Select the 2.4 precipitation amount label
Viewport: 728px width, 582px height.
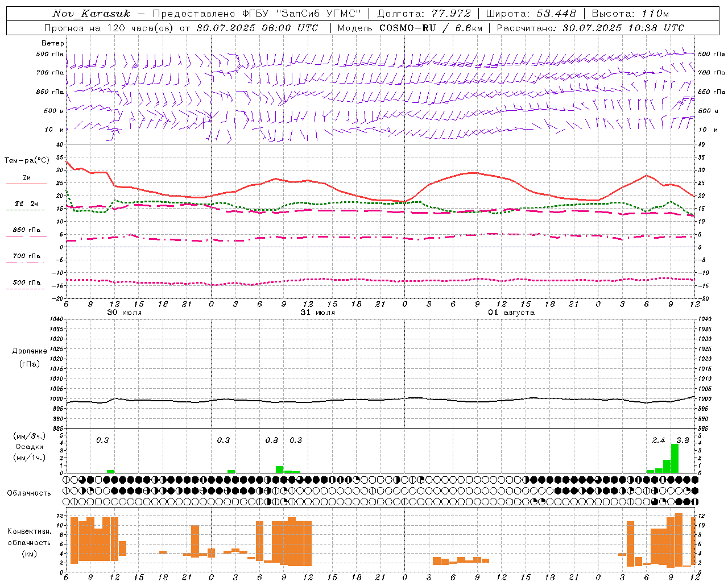coord(658,440)
